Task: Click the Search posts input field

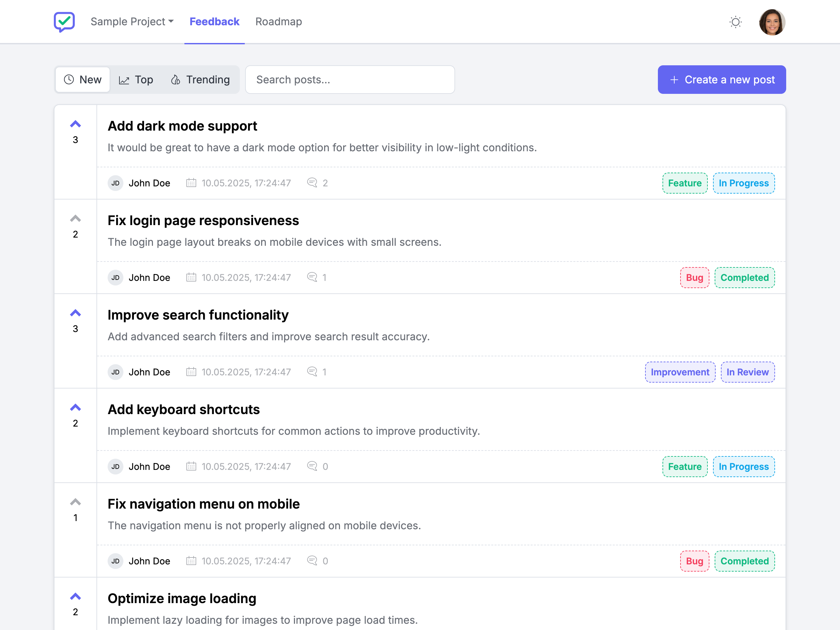Action: [350, 80]
